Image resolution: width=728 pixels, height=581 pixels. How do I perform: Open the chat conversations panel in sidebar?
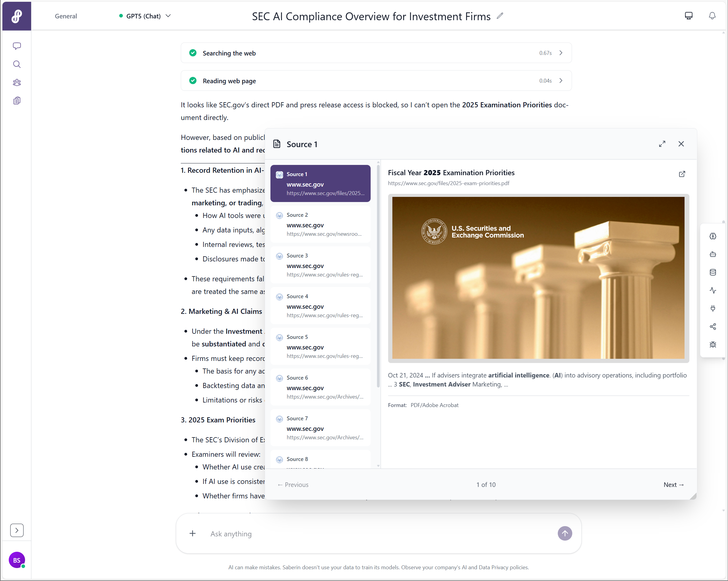coord(17,46)
